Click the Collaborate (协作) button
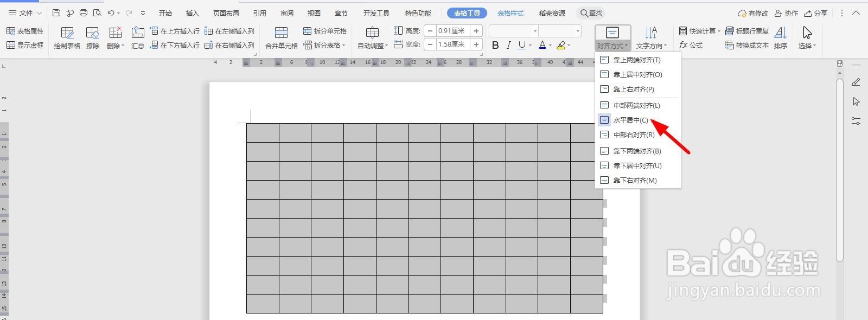868x320 pixels. 787,13
